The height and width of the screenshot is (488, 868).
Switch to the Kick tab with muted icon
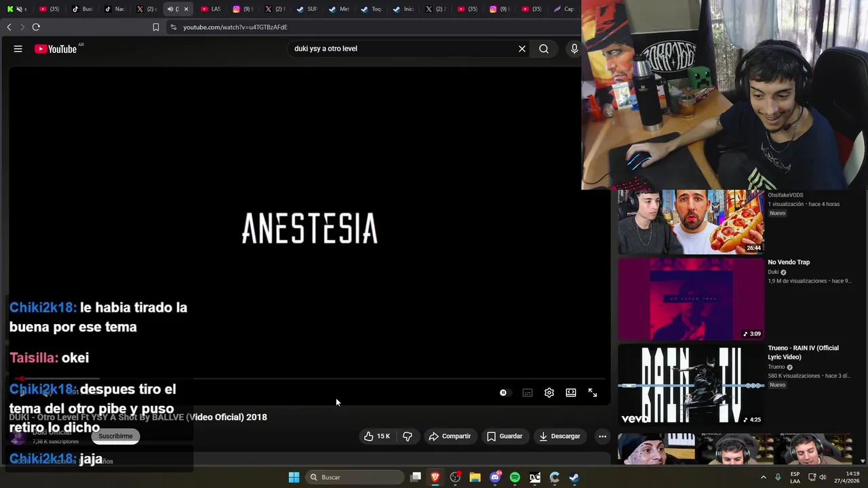point(15,9)
